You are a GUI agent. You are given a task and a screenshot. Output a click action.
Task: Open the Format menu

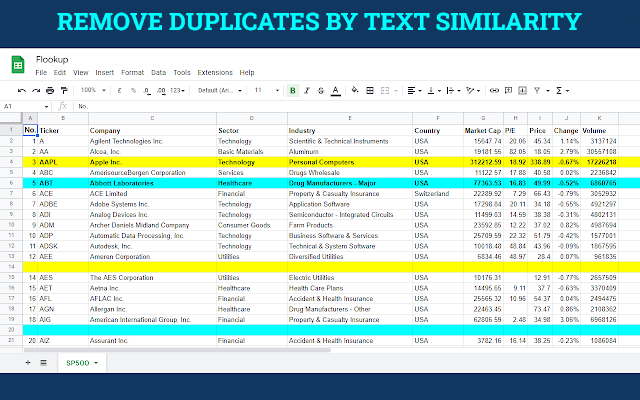pos(132,72)
